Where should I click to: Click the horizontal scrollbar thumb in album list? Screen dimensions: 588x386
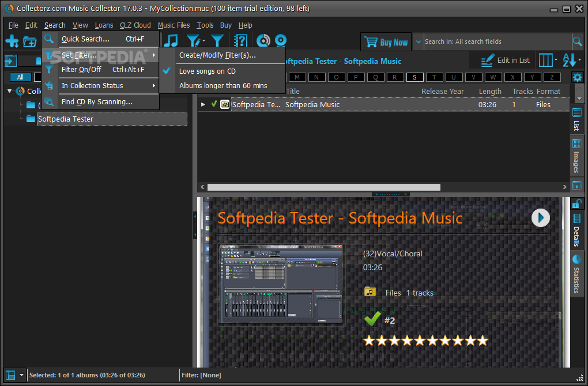(x=323, y=187)
